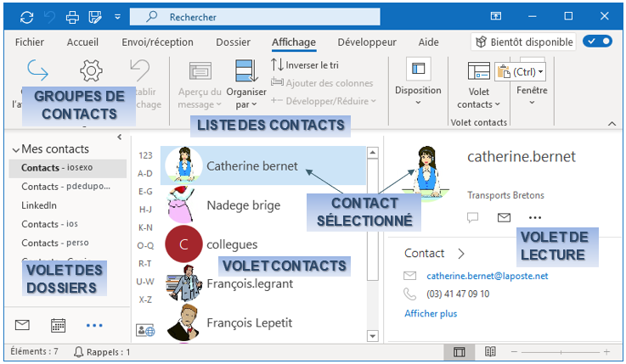Open the Disposition dropdown

418,81
